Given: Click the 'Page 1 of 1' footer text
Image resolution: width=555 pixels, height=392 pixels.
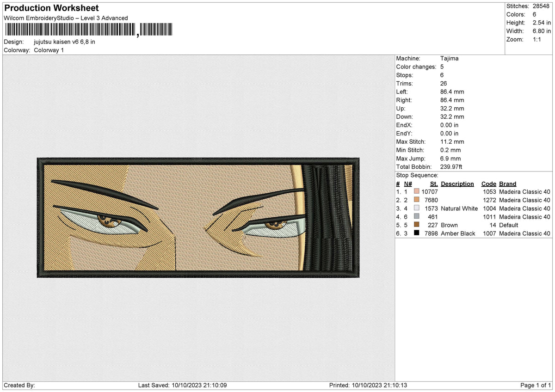Looking at the screenshot, I should (536, 385).
